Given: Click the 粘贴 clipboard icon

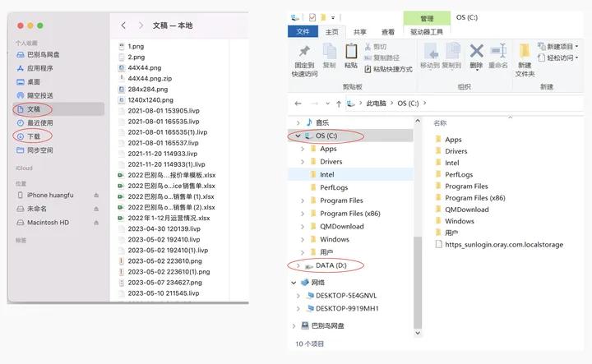Looking at the screenshot, I should (x=351, y=51).
